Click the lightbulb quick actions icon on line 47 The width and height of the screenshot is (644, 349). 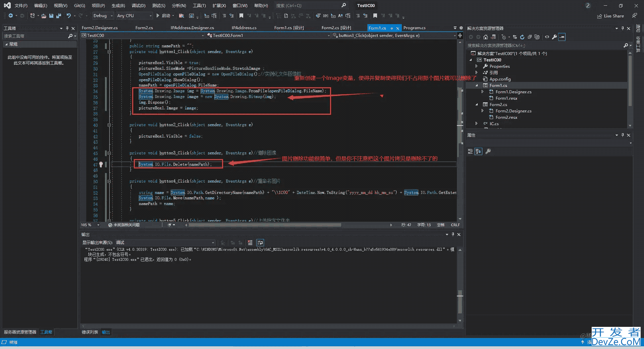pyautogui.click(x=101, y=164)
